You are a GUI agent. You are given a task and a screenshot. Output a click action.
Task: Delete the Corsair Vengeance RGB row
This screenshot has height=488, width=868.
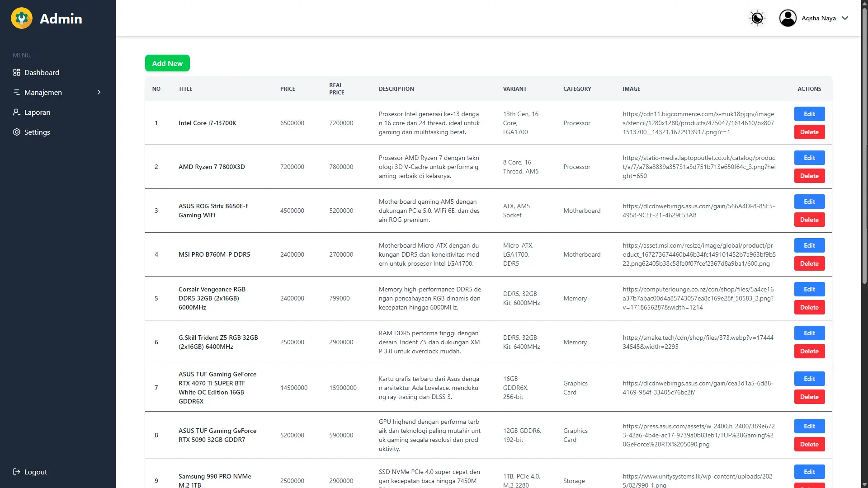(809, 307)
